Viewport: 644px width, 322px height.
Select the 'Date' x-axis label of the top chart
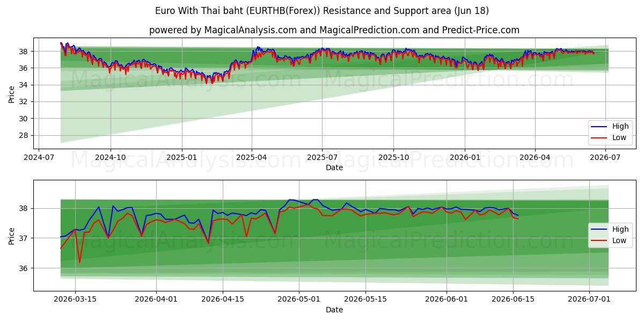334,168
